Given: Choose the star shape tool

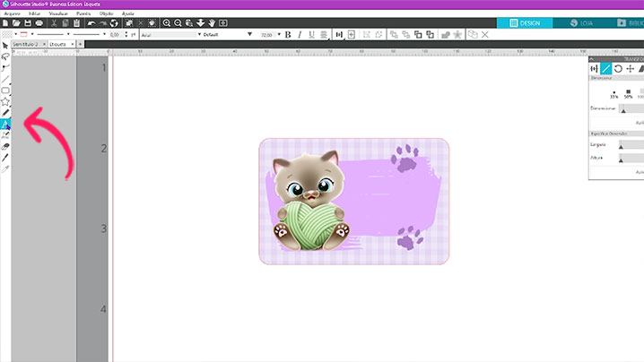Looking at the screenshot, I should tap(5, 101).
